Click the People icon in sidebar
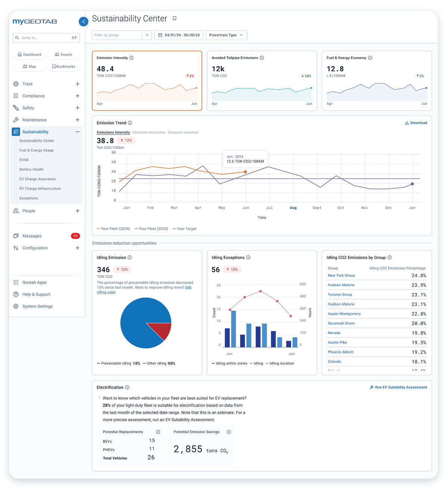The width and height of the screenshot is (448, 491). (x=16, y=211)
